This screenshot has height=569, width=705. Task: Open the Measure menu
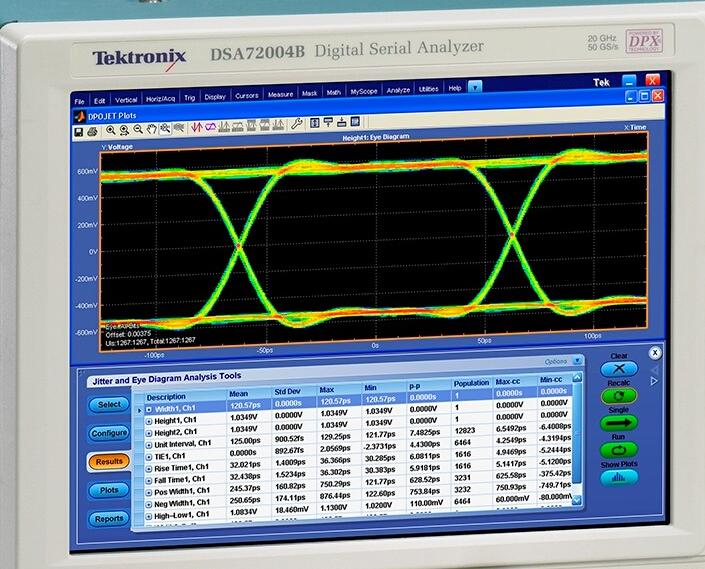tap(280, 94)
